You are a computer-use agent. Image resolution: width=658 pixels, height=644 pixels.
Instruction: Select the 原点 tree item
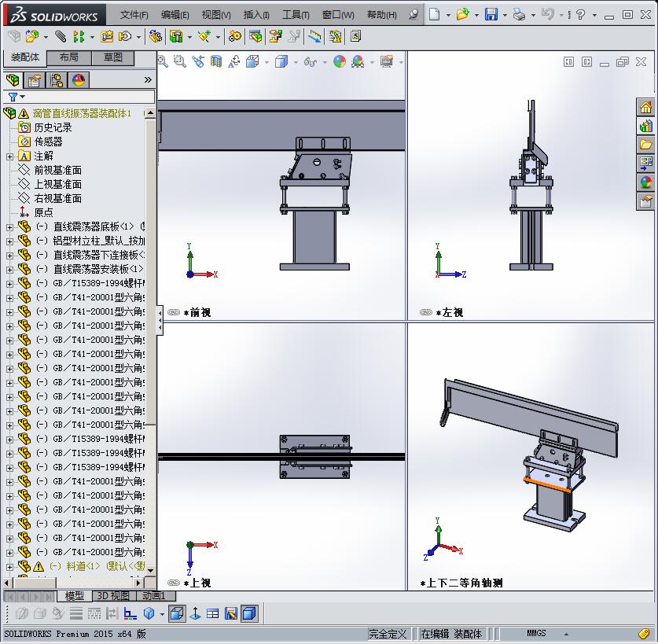point(44,213)
